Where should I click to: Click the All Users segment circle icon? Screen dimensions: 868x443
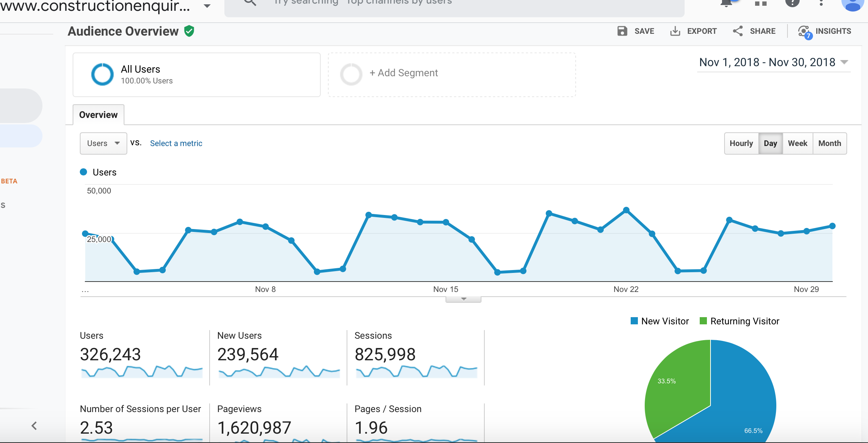tap(102, 74)
